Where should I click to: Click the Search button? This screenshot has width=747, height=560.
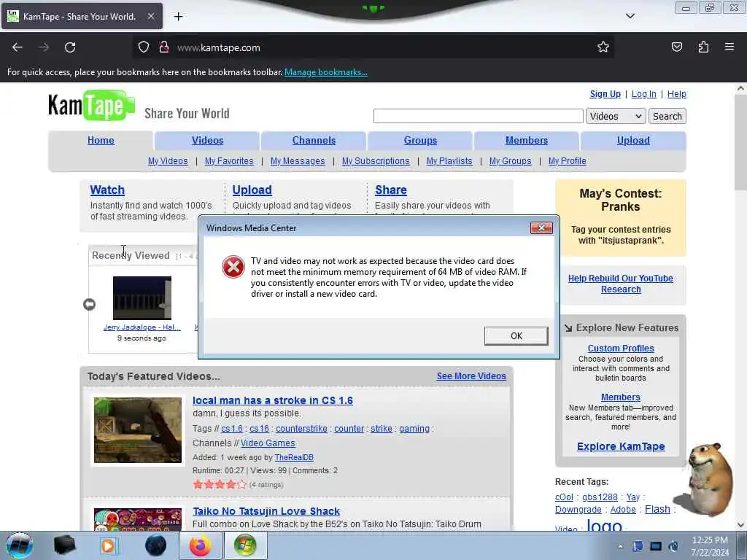point(667,116)
